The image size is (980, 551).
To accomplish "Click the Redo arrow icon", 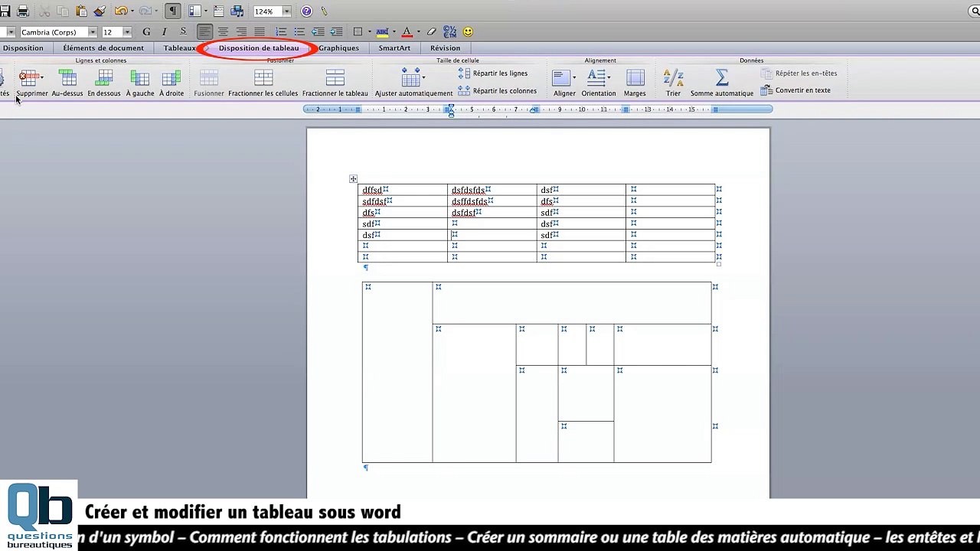I will tap(144, 11).
